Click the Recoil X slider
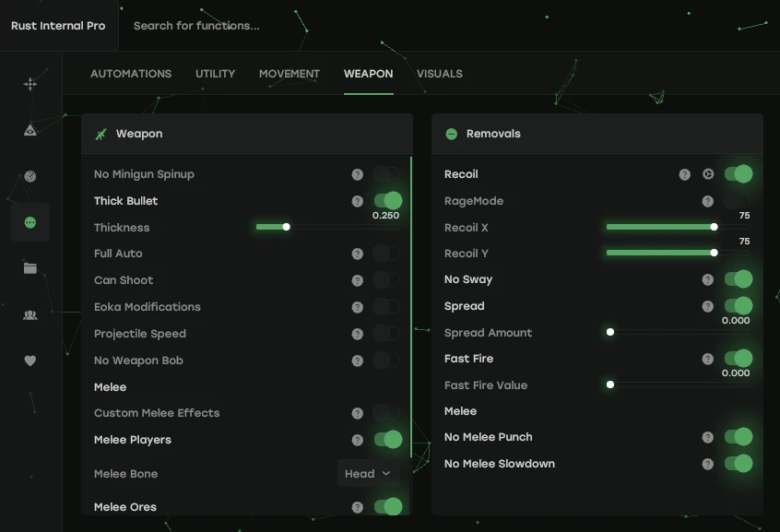 coord(678,227)
